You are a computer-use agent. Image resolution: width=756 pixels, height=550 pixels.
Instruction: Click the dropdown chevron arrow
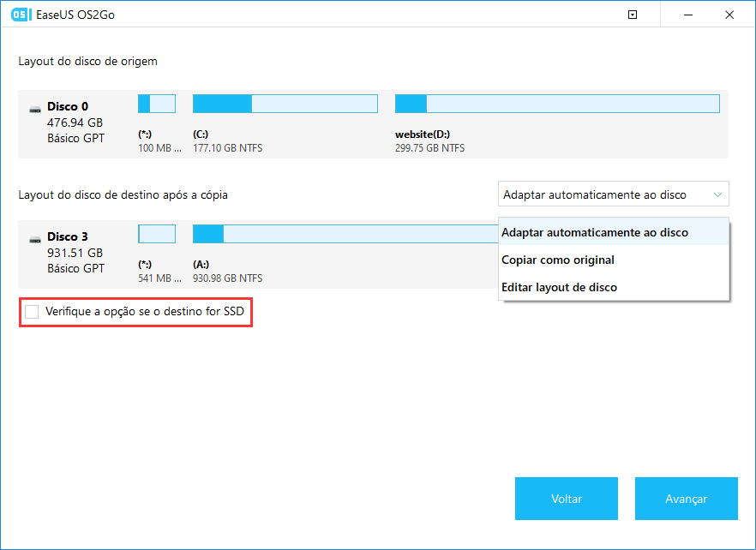(717, 194)
